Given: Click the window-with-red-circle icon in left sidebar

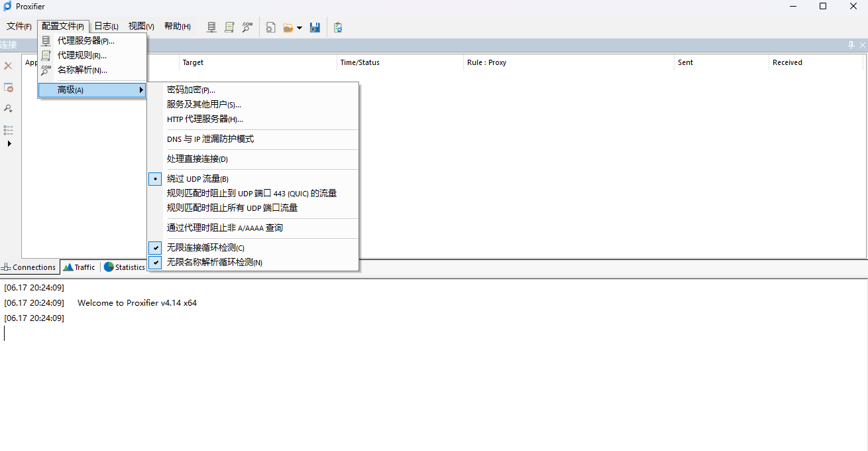Looking at the screenshot, I should coord(9,88).
